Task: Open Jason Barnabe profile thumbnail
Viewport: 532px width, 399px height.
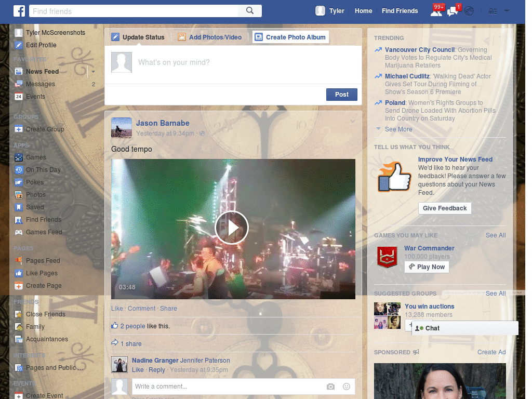Action: (122, 128)
